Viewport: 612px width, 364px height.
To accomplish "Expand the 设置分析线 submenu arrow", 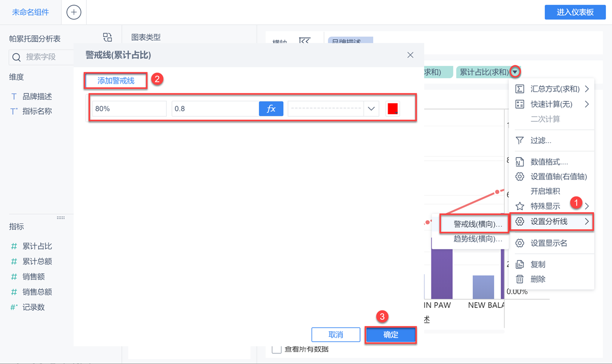I will (x=587, y=221).
